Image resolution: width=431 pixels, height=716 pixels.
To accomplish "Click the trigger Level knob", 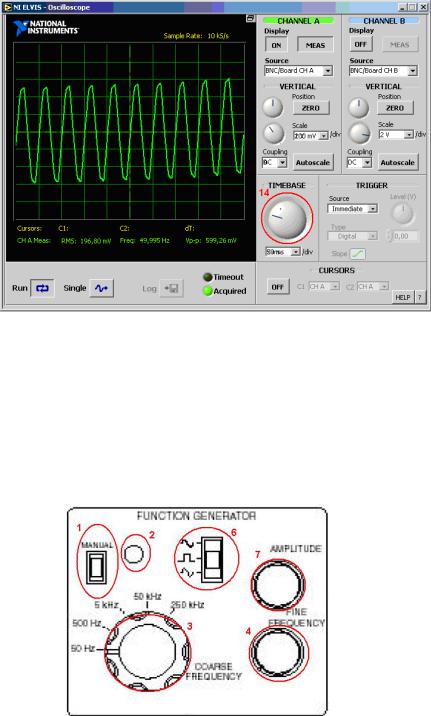I will 403,214.
